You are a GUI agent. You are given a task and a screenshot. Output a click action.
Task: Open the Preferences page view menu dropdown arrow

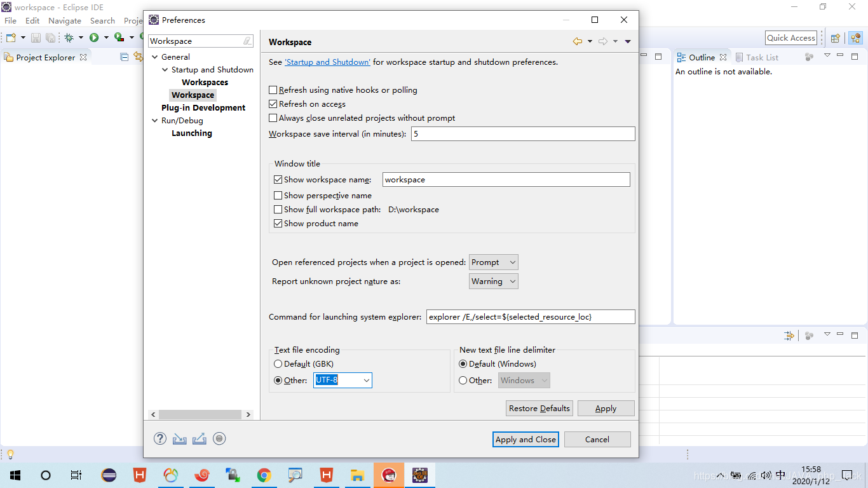(628, 42)
